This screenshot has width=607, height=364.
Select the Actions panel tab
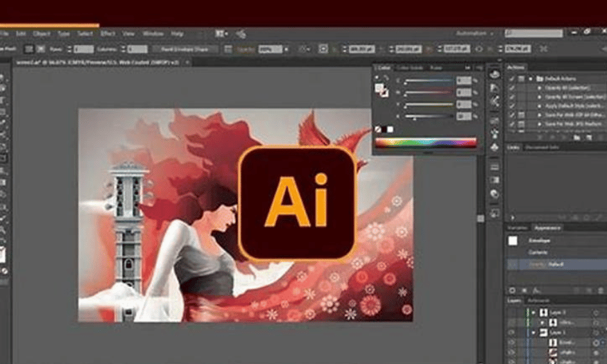point(515,67)
